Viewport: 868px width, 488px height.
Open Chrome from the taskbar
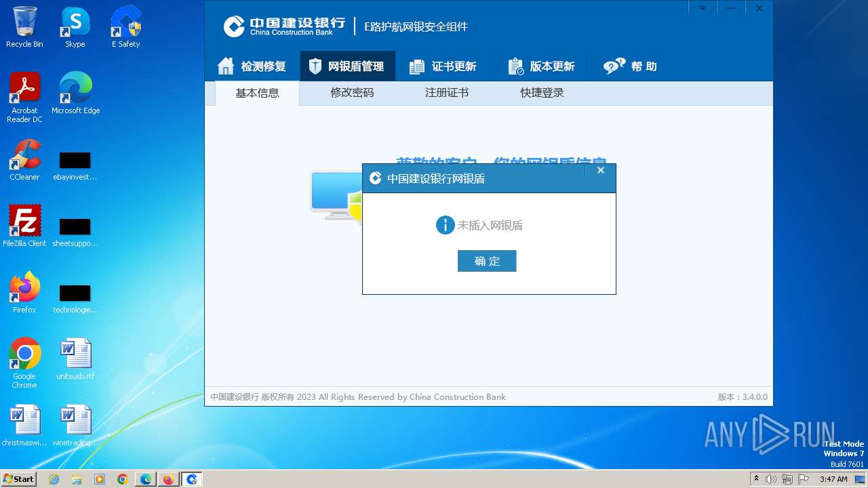(x=123, y=479)
